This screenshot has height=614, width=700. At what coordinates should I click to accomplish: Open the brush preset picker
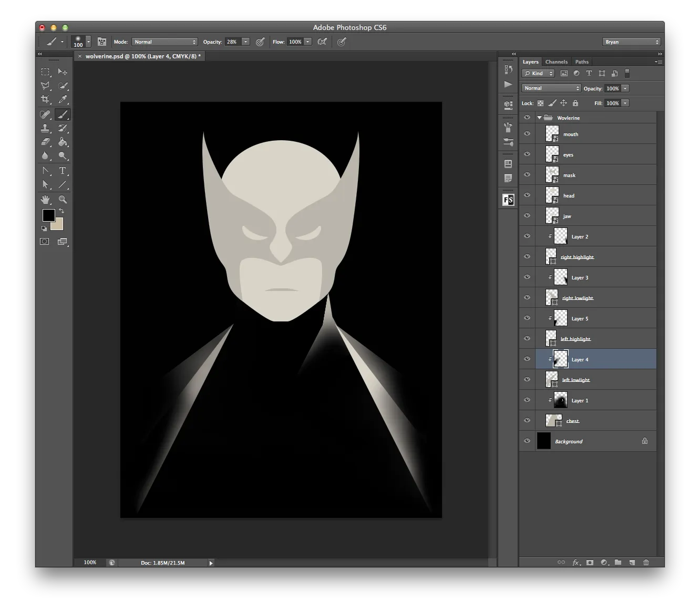pos(81,42)
